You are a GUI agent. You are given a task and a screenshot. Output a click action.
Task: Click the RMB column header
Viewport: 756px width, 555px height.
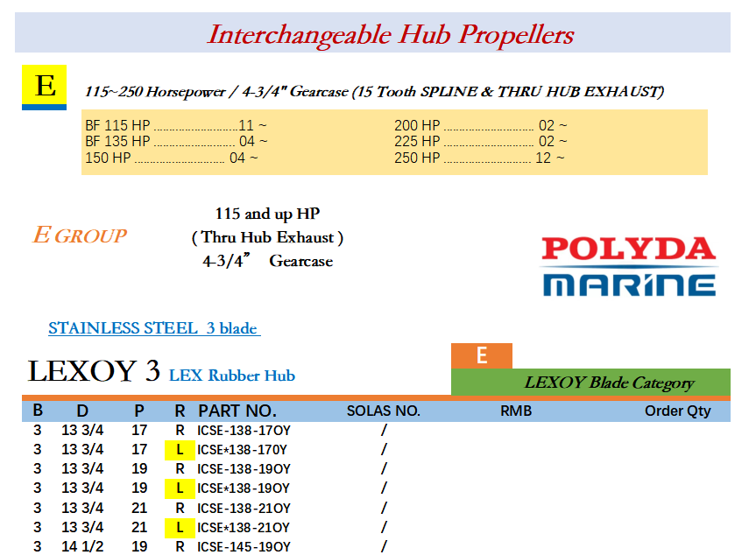tap(516, 411)
